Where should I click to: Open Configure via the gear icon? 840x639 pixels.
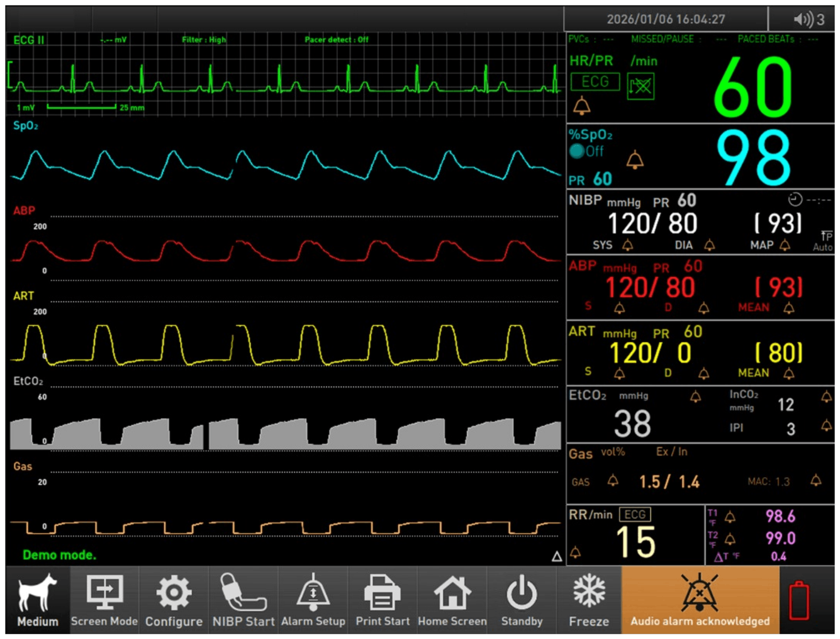(x=174, y=600)
